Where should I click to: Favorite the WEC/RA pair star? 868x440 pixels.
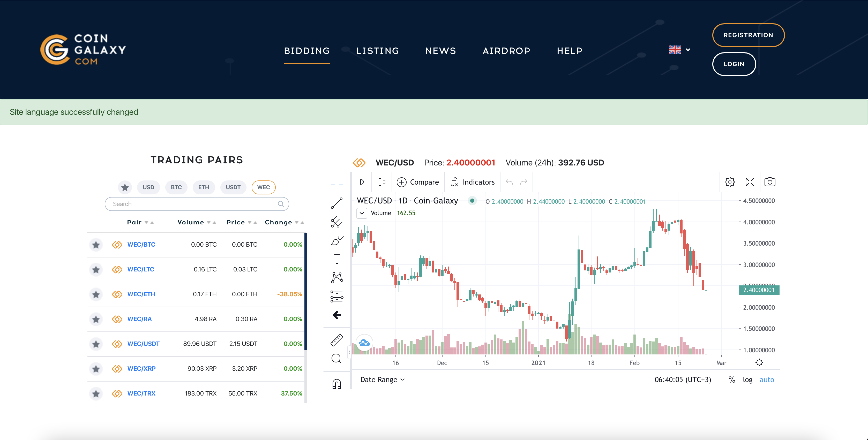pyautogui.click(x=96, y=319)
